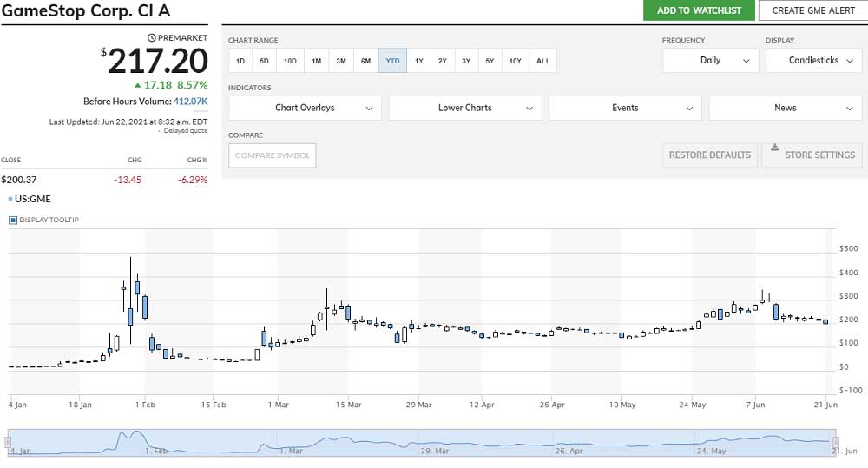
Task: Select the 5D chart range
Action: click(264, 61)
